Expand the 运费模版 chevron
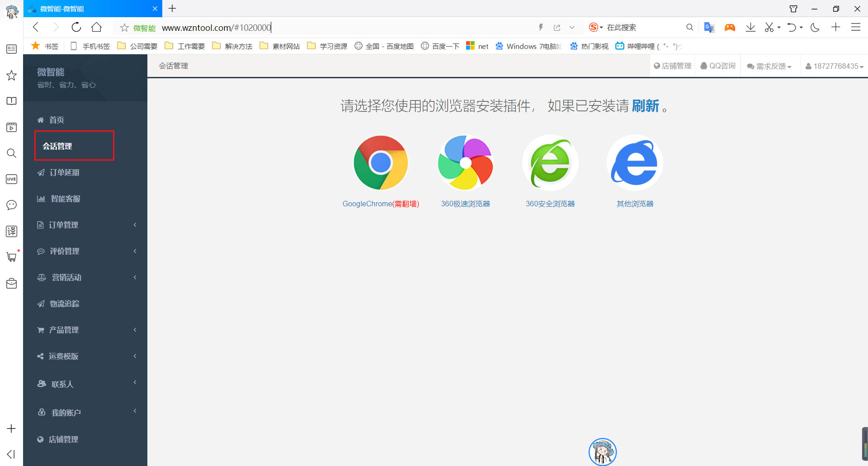The width and height of the screenshot is (868, 466). pos(135,356)
